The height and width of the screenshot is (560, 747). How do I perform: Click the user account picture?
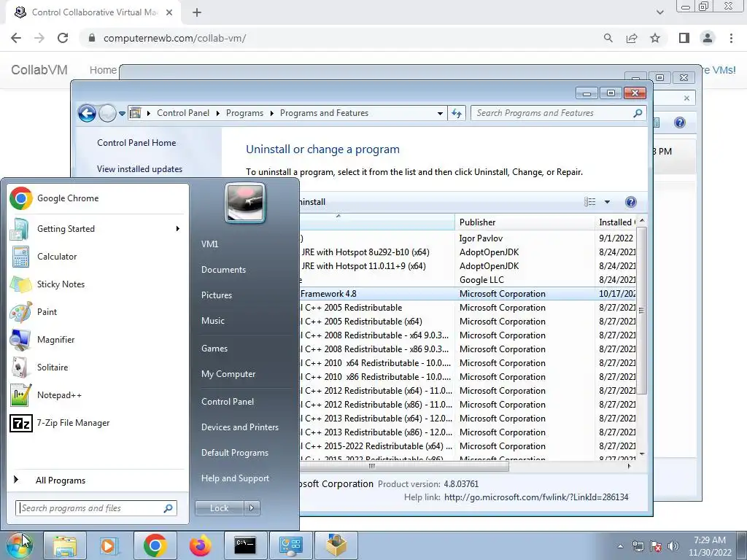(245, 203)
